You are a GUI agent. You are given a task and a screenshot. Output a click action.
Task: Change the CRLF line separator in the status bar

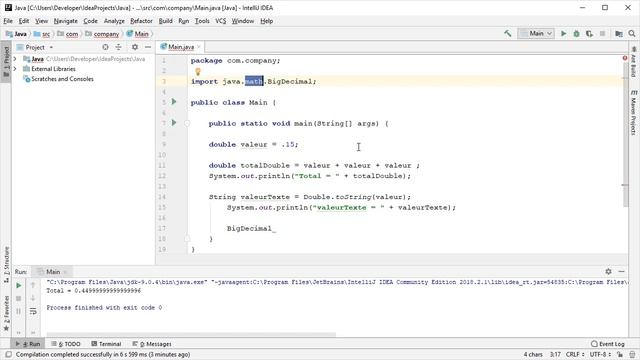coord(575,354)
